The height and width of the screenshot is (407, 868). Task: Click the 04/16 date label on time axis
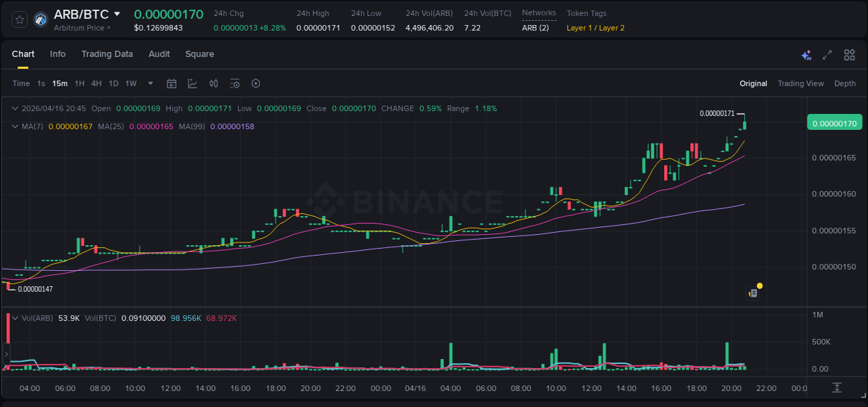coord(415,388)
